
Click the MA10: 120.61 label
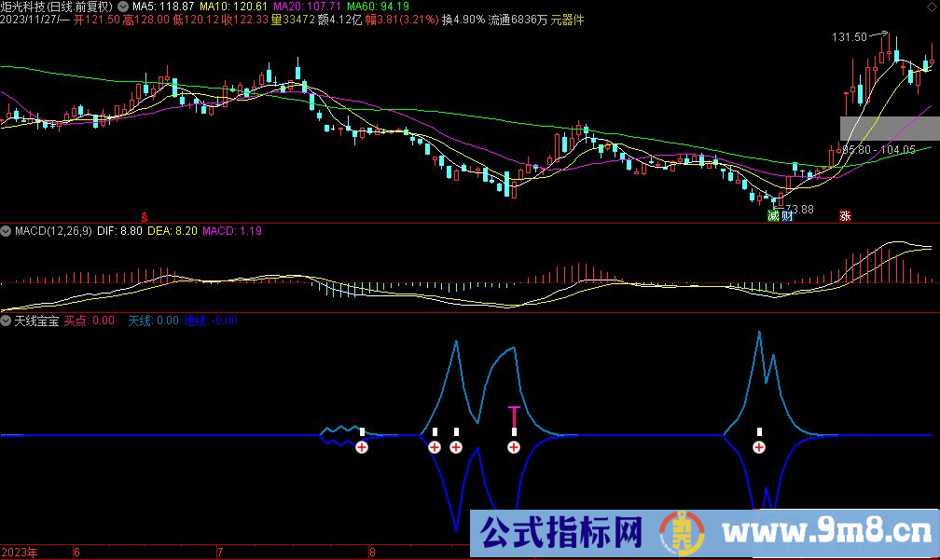pos(233,7)
